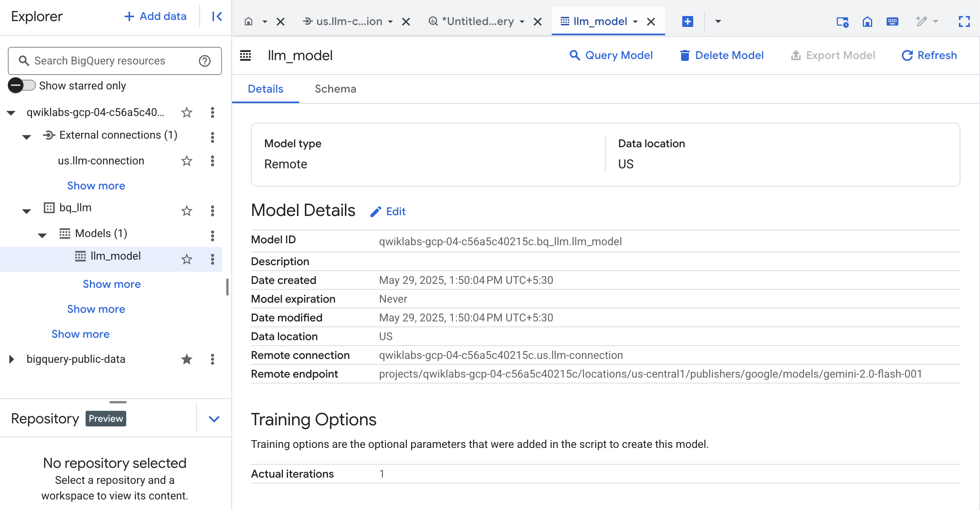Open the Schema tab

(x=335, y=89)
